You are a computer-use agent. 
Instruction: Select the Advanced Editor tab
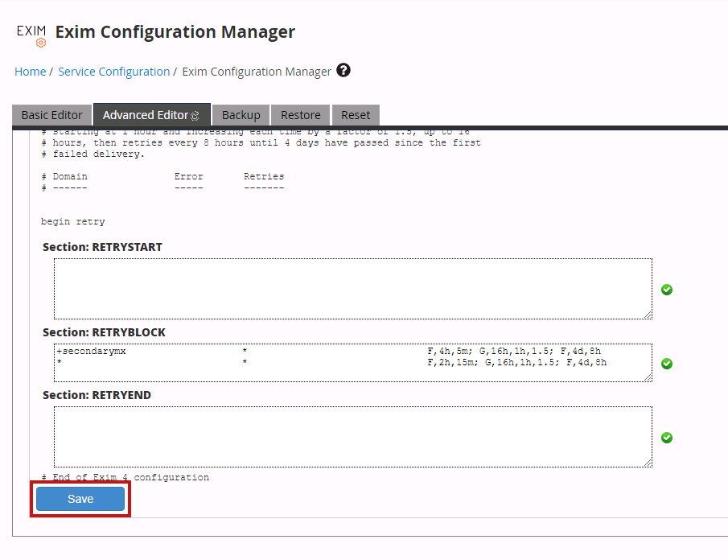[152, 115]
